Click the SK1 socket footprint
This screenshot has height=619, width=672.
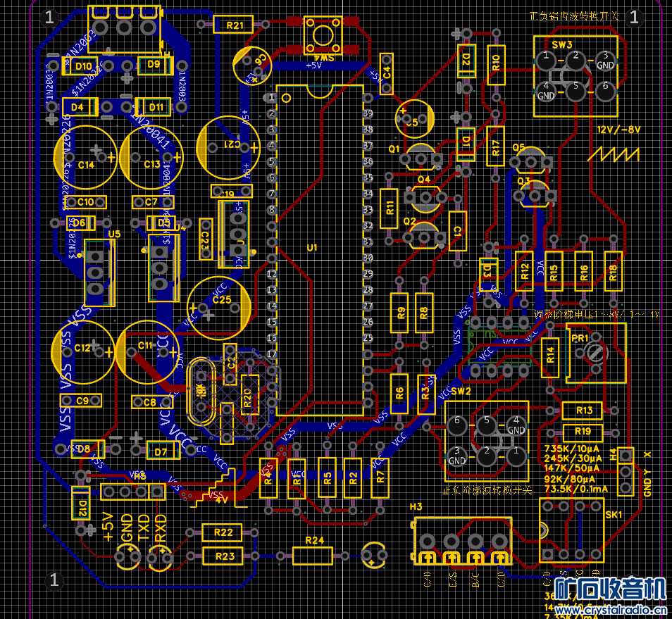(x=571, y=530)
